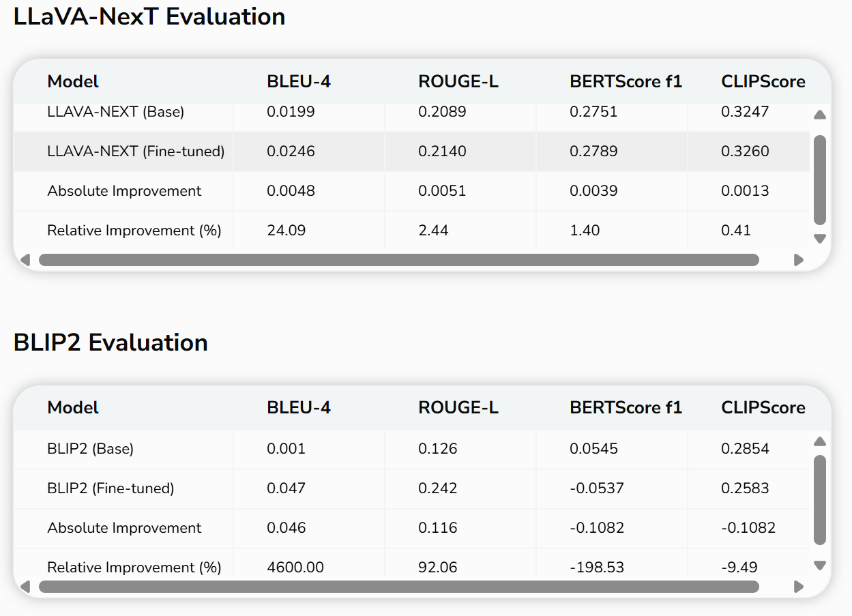The image size is (852, 616).
Task: Click BLIP2 (Base) row label
Action: tap(90, 449)
